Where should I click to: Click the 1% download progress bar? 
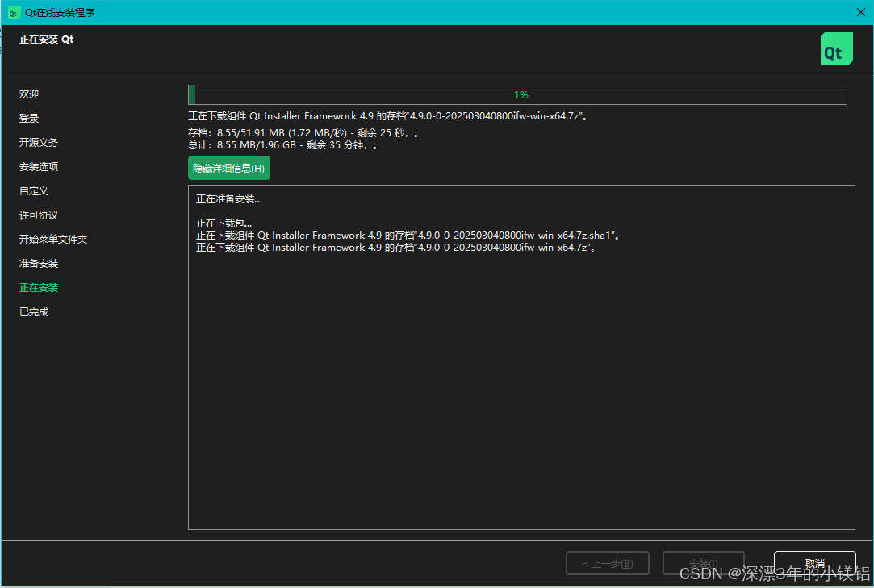click(x=517, y=94)
